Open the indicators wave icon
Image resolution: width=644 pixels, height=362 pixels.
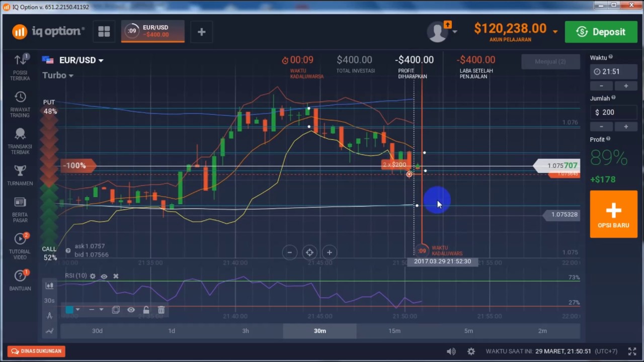click(x=49, y=331)
